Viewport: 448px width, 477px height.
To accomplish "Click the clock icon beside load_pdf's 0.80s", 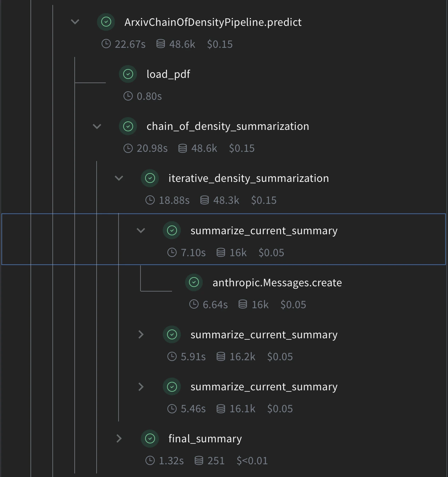I will 128,96.
